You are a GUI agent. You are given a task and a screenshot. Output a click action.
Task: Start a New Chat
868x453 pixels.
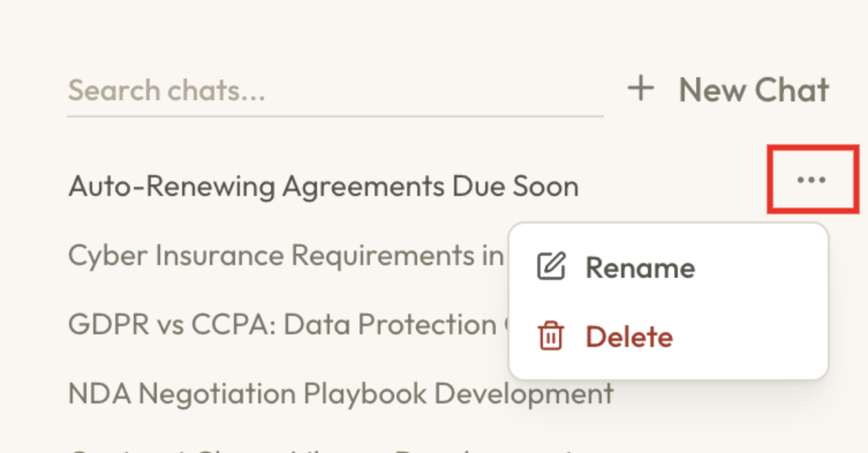tap(753, 90)
